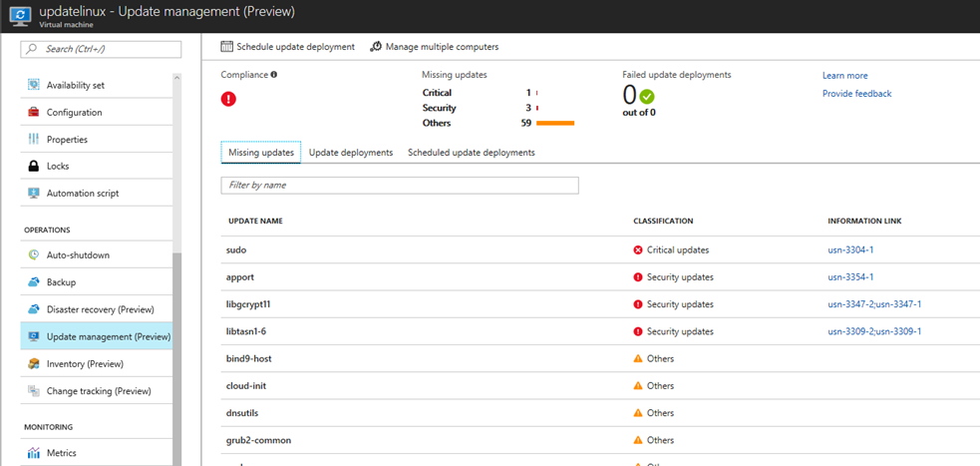This screenshot has height=466, width=980.
Task: Open the usn-3304-1 information link
Action: (850, 249)
